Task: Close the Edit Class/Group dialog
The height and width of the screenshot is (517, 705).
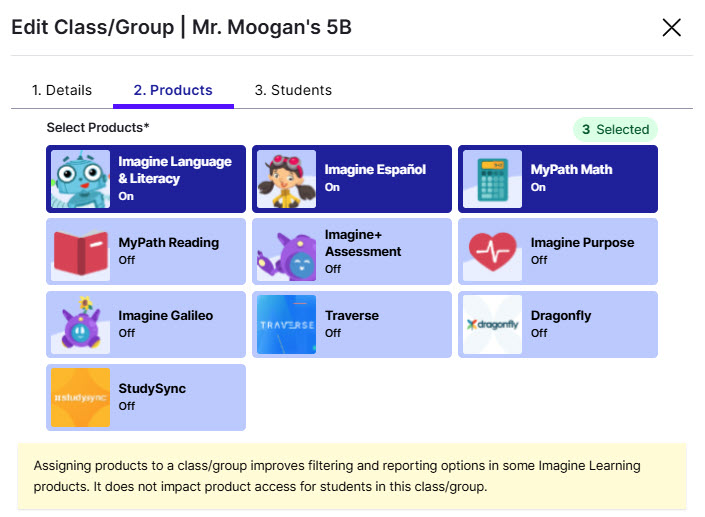Action: (672, 28)
